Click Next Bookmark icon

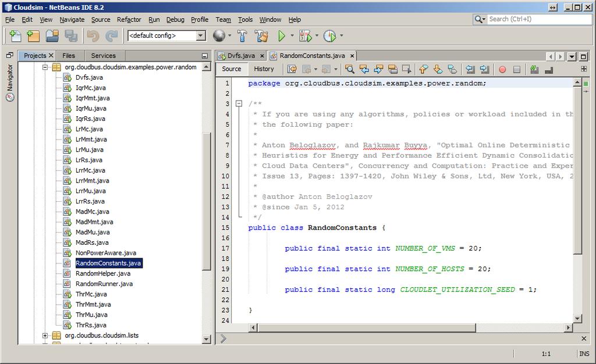point(438,69)
